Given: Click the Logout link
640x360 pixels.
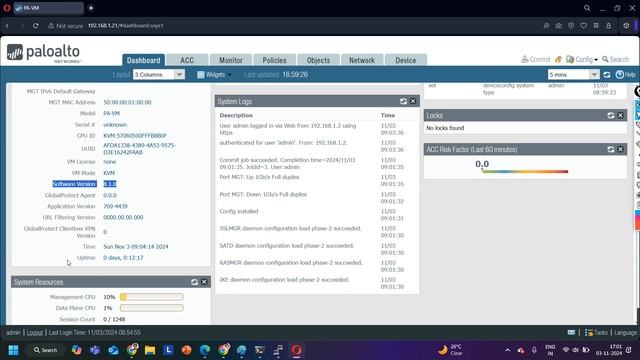Looking at the screenshot, I should pos(35,333).
